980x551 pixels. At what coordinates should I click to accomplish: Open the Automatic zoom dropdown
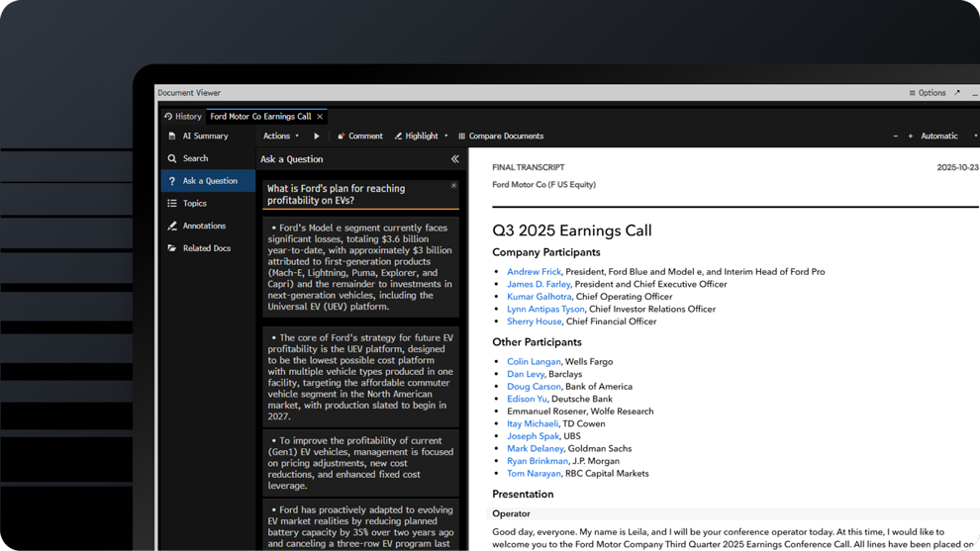[946, 137]
